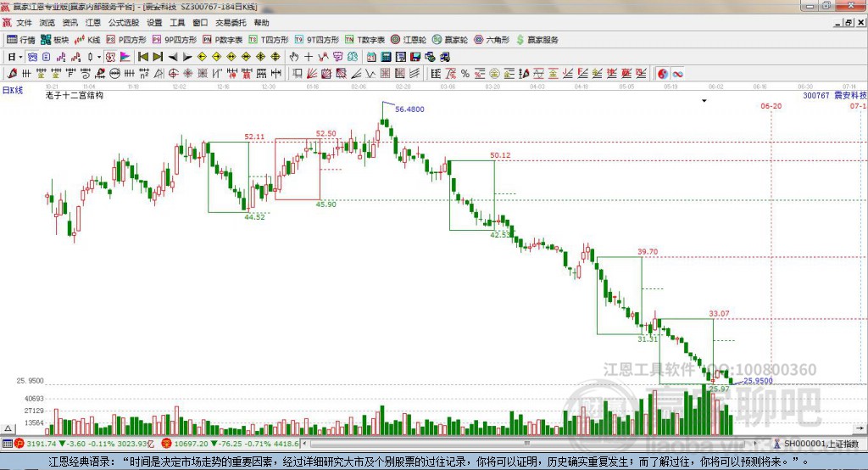Open the T四方形 tool
Viewport: 868px width, 470px height.
tap(269, 40)
